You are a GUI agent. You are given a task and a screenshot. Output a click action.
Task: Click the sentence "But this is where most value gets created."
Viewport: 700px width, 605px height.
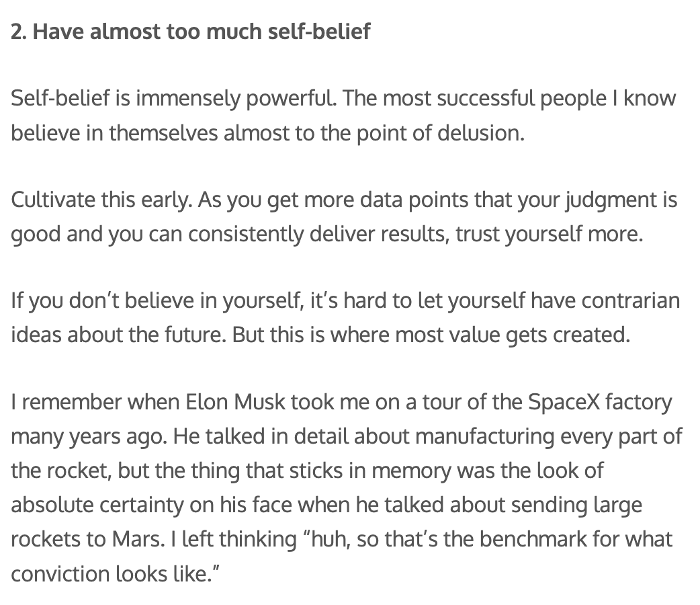[431, 334]
